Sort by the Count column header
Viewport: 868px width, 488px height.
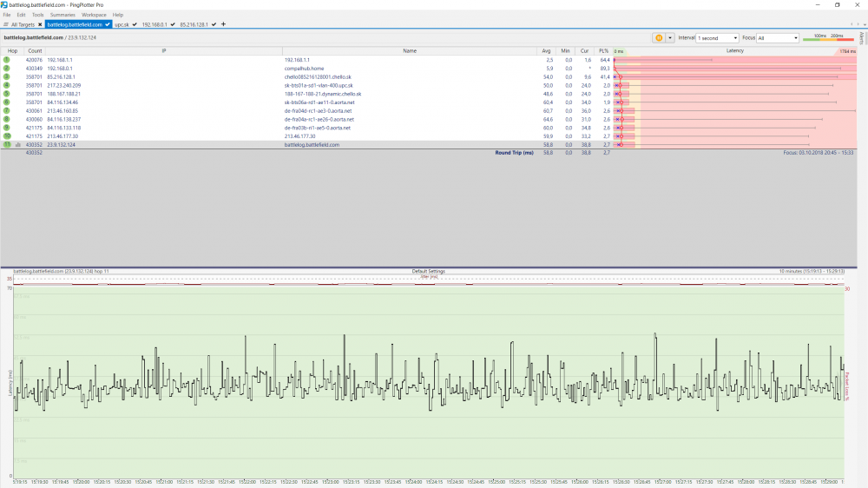(x=35, y=51)
